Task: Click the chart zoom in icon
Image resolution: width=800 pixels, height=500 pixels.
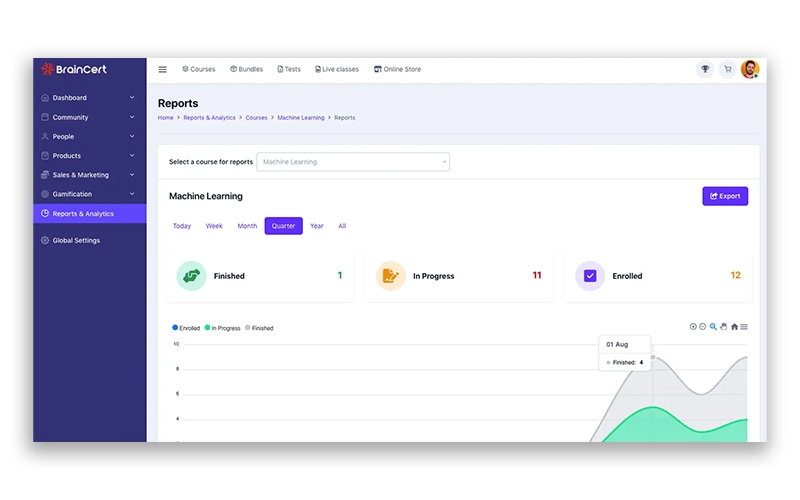Action: click(693, 327)
